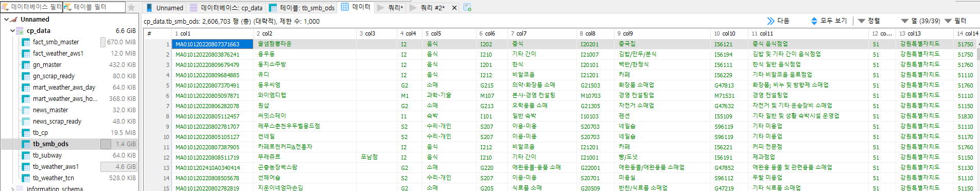Select cell 동지소주방
This screenshot has height=191, width=980.
305,65
